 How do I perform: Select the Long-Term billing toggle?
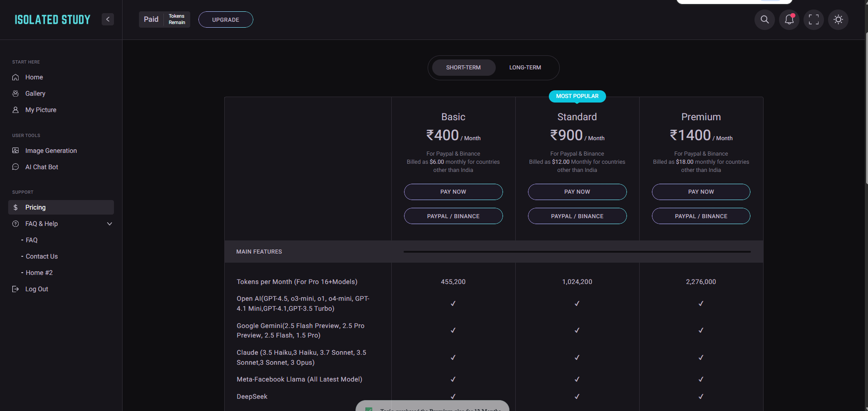click(525, 68)
